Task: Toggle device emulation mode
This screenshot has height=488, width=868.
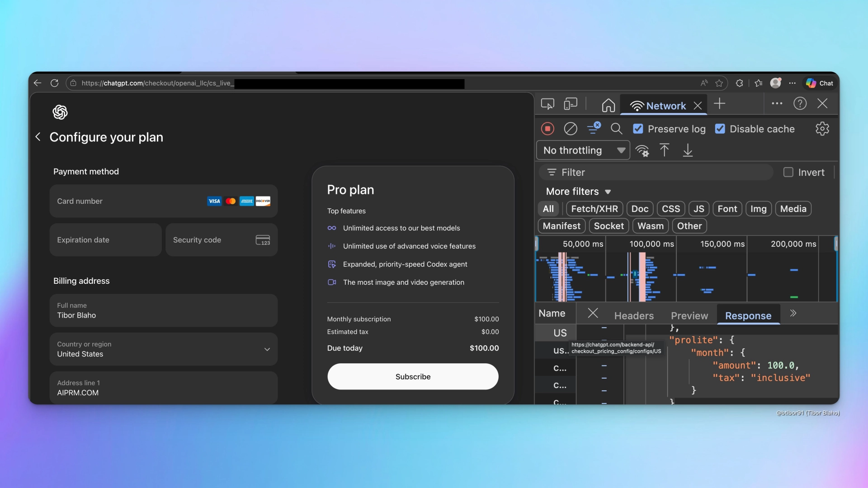Action: 570,104
